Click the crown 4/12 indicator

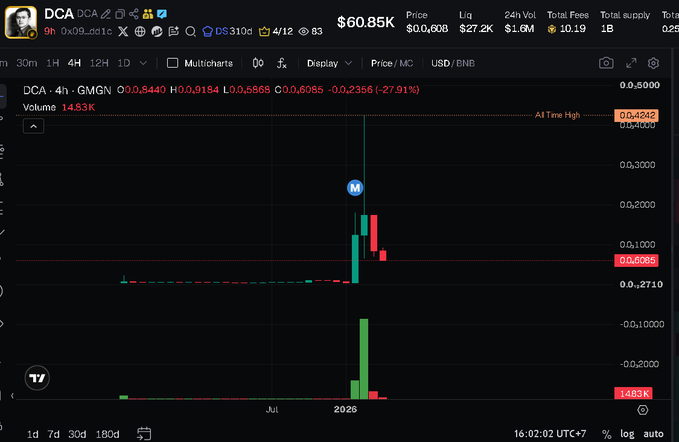coord(276,31)
